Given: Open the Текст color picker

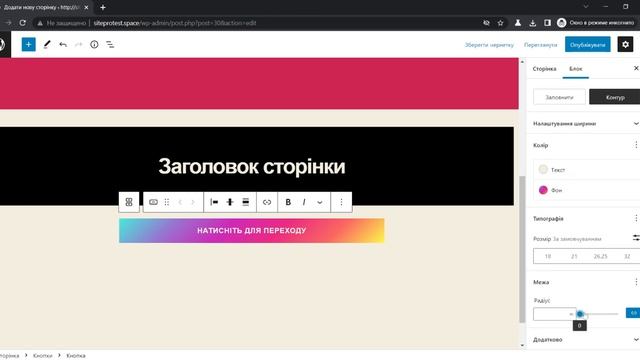Looking at the screenshot, I should point(587,169).
